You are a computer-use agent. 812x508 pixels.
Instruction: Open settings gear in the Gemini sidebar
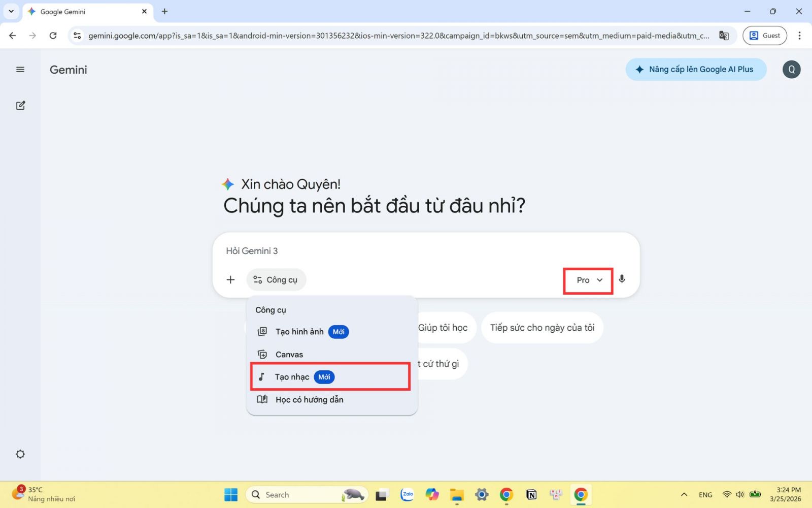click(x=20, y=454)
